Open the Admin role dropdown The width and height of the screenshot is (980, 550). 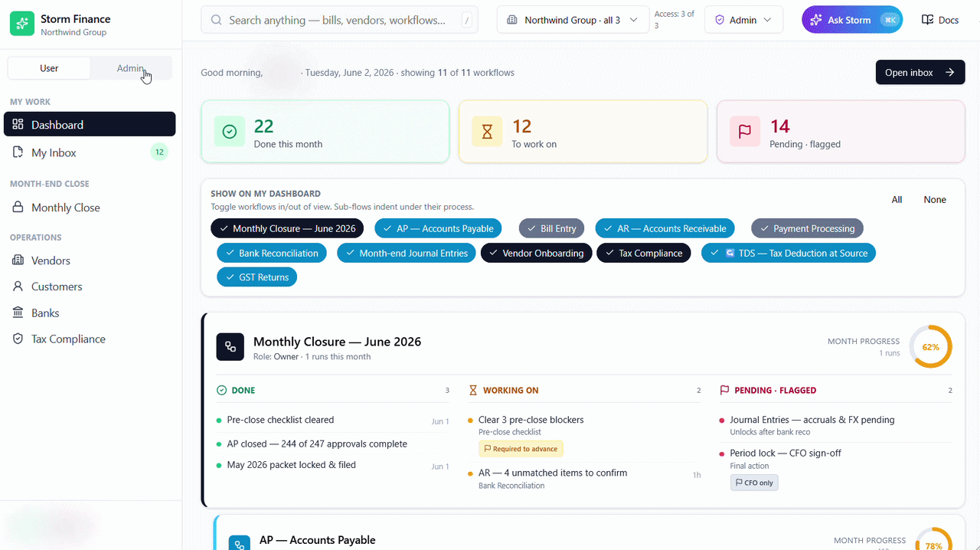coord(743,20)
